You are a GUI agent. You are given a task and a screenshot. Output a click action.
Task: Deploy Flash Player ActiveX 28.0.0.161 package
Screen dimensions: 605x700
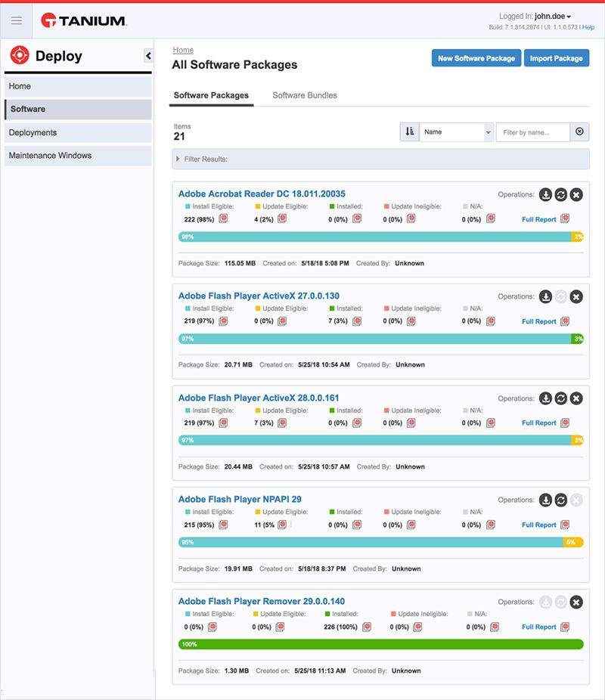545,398
